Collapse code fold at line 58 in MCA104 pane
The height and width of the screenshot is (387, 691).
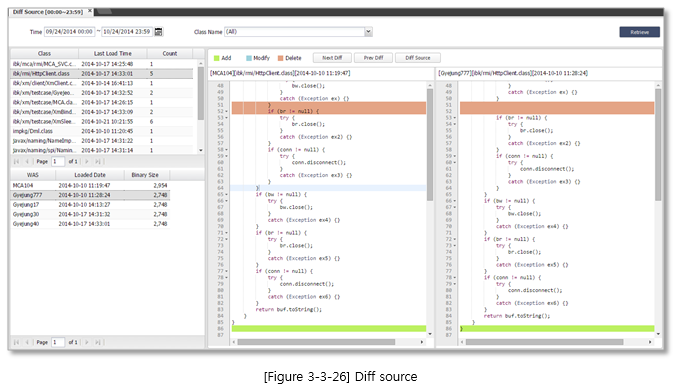(x=227, y=150)
